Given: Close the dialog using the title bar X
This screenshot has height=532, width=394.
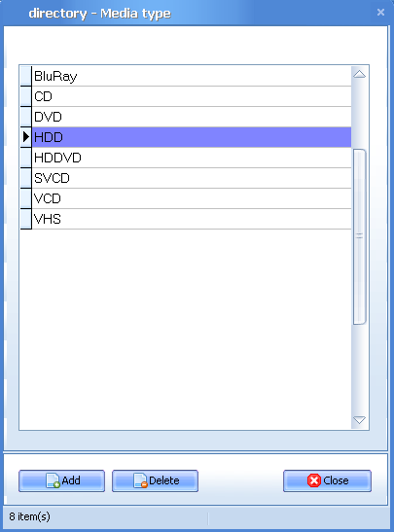Looking at the screenshot, I should click(380, 13).
